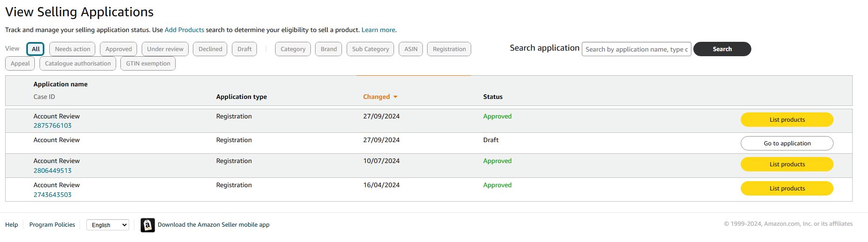Click the Search application input field
This screenshot has width=868, height=242.
(636, 49)
